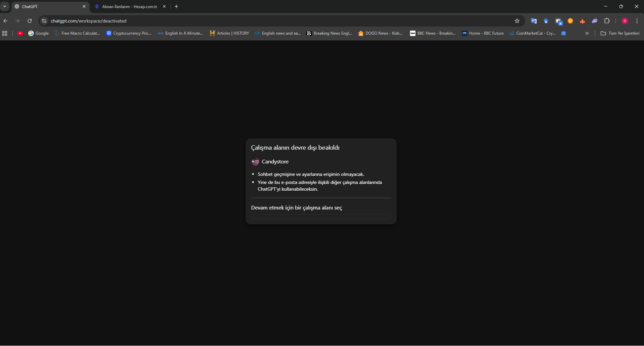Open the Tüm Yer İşaretleri folder

(620, 33)
